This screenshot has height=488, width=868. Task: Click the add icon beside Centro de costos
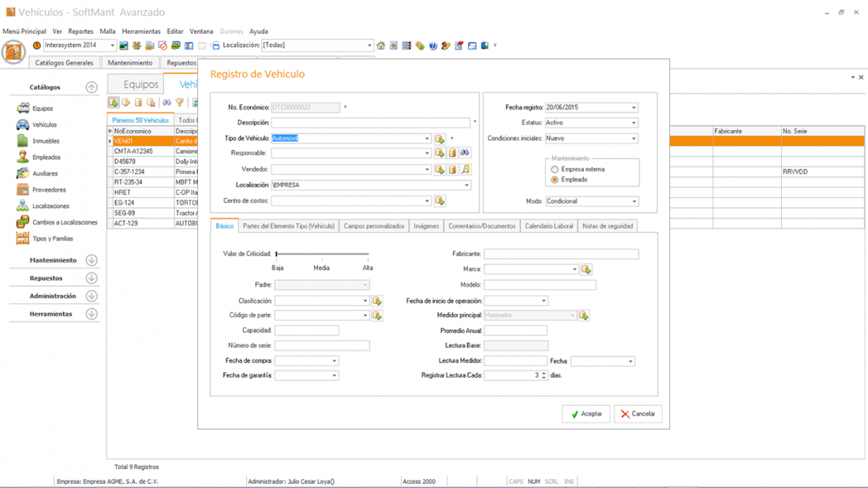tap(440, 201)
